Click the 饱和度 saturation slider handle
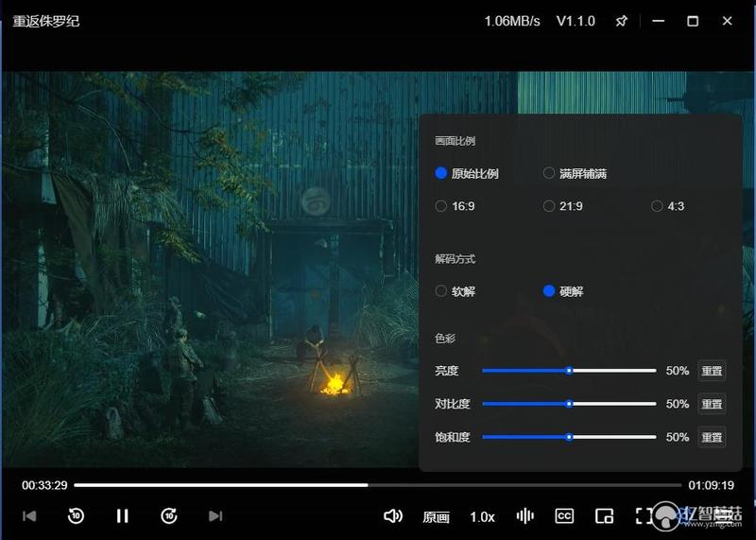Image resolution: width=756 pixels, height=540 pixels. point(569,437)
